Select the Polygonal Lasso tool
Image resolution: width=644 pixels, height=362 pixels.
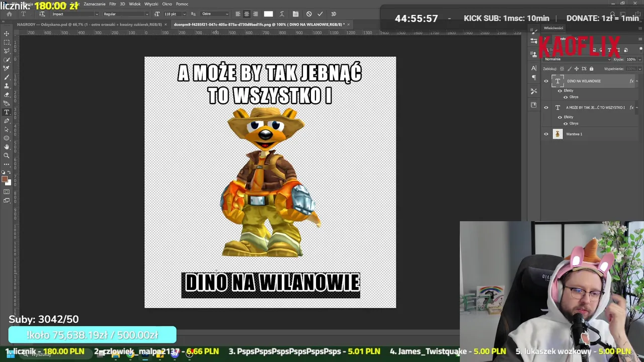(7, 51)
